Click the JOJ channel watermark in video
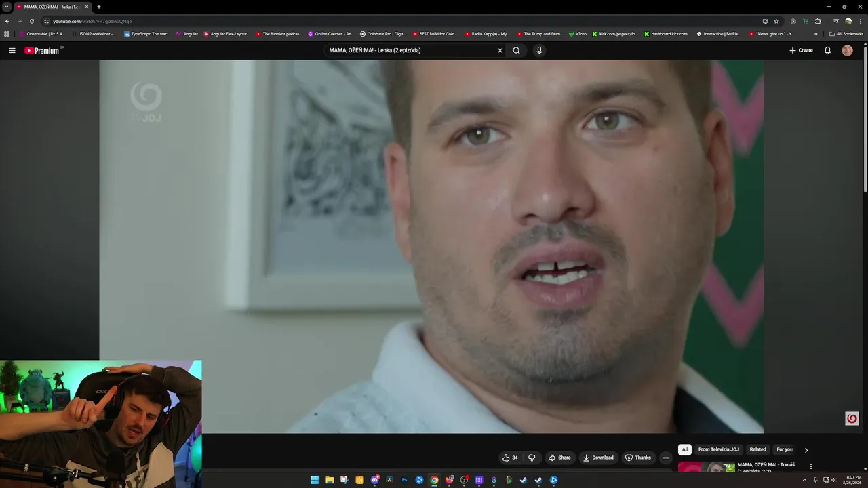This screenshot has width=868, height=488. coord(852,418)
